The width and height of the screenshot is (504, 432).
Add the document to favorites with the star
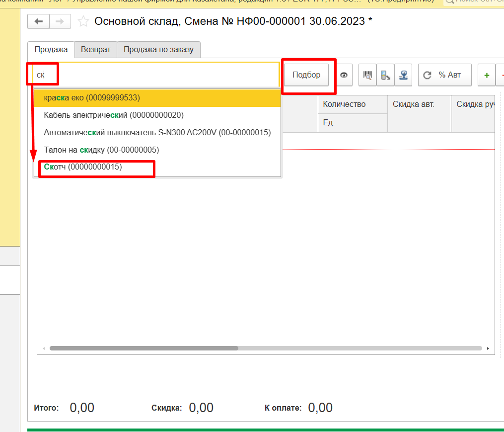click(x=83, y=21)
